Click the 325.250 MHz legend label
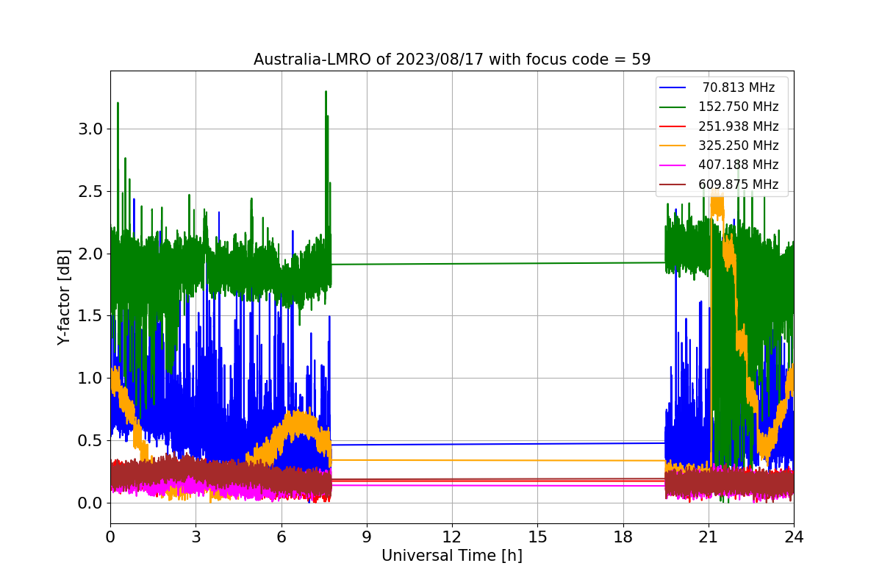This screenshot has height=588, width=882. pos(739,146)
